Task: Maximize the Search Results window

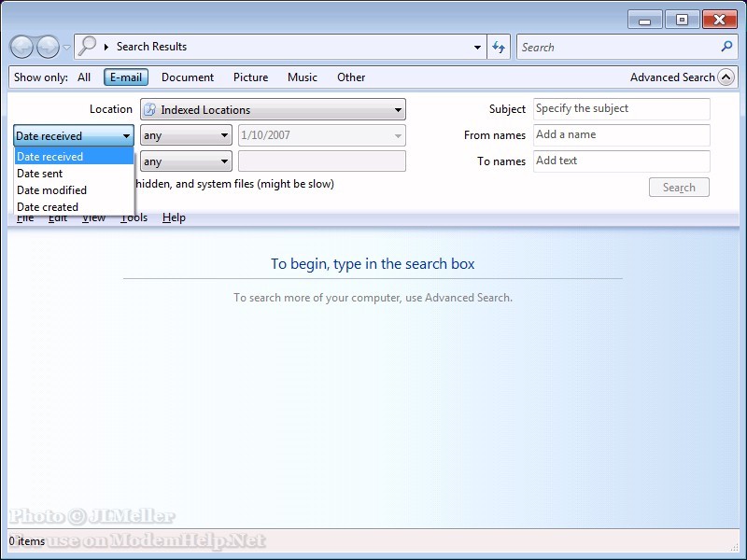Action: [682, 20]
